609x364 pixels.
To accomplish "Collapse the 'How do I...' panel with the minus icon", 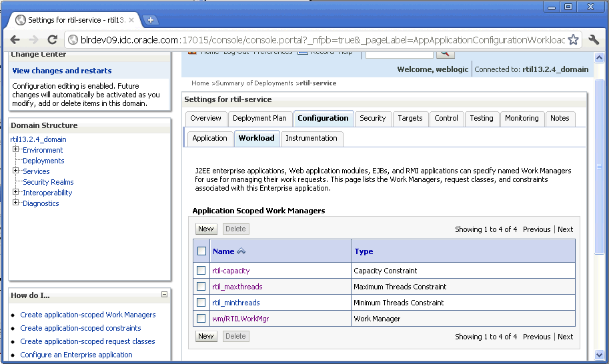I will tap(164, 295).
